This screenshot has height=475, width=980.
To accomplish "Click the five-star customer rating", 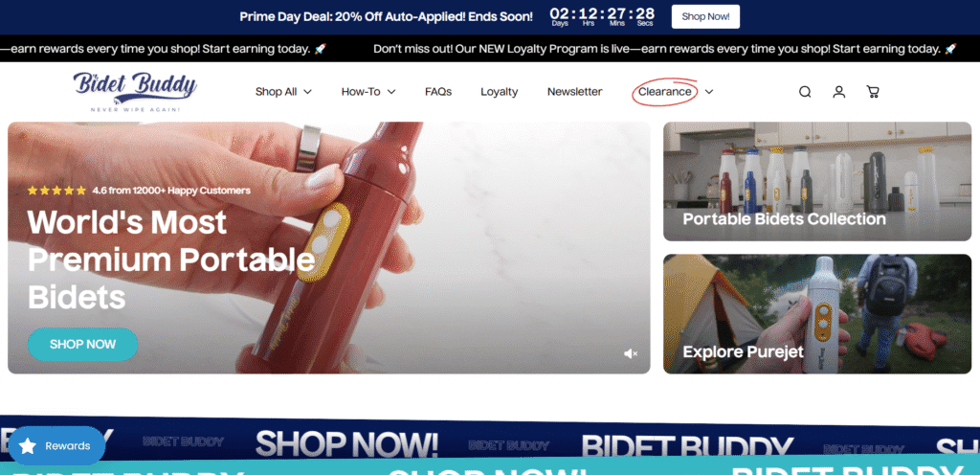I will pyautogui.click(x=56, y=191).
